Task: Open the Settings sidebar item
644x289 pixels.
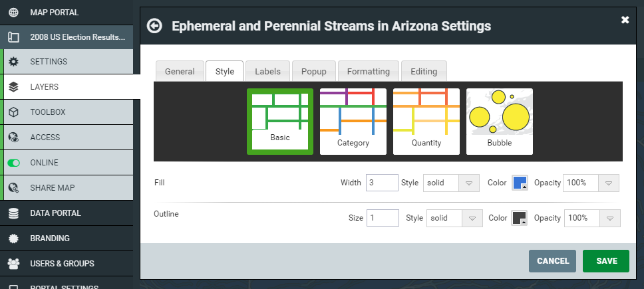Action: (x=67, y=62)
